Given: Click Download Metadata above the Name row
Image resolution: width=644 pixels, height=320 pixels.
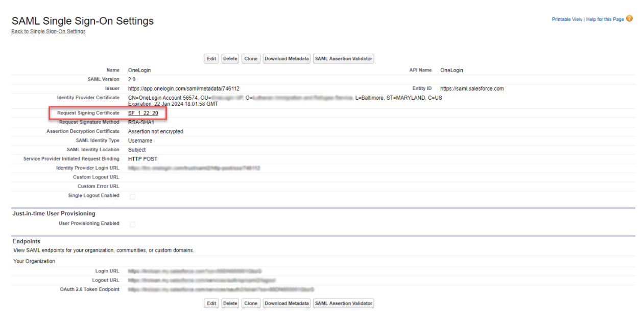Looking at the screenshot, I should click(x=287, y=59).
